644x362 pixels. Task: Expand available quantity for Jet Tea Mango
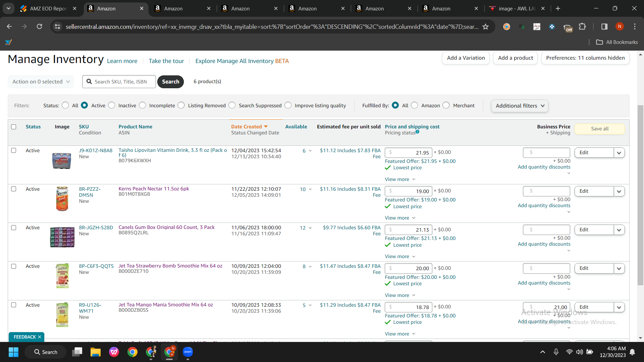[310, 305]
